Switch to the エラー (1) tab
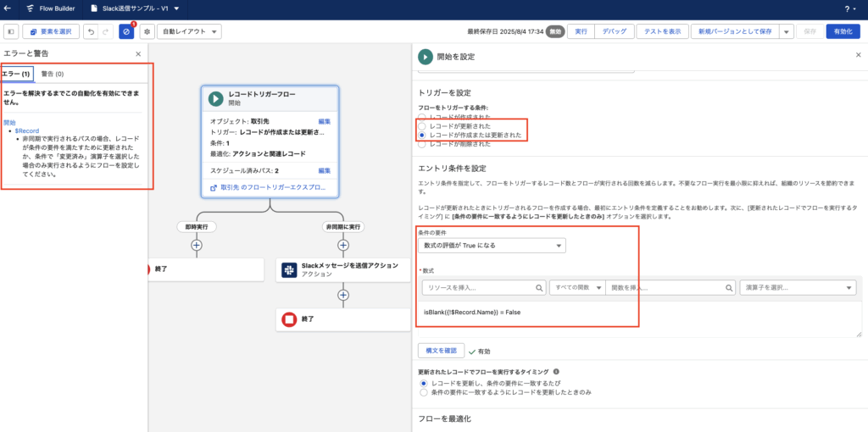The width and height of the screenshot is (868, 432). pyautogui.click(x=17, y=75)
